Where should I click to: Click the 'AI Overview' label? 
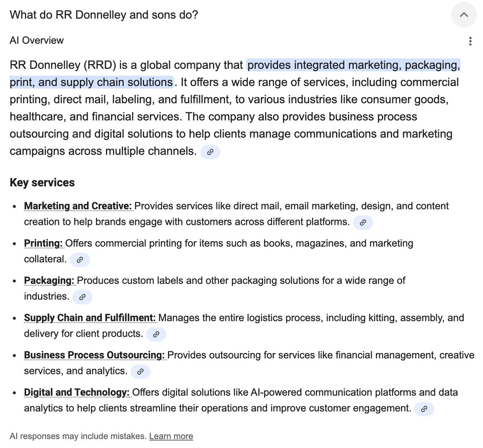37,40
